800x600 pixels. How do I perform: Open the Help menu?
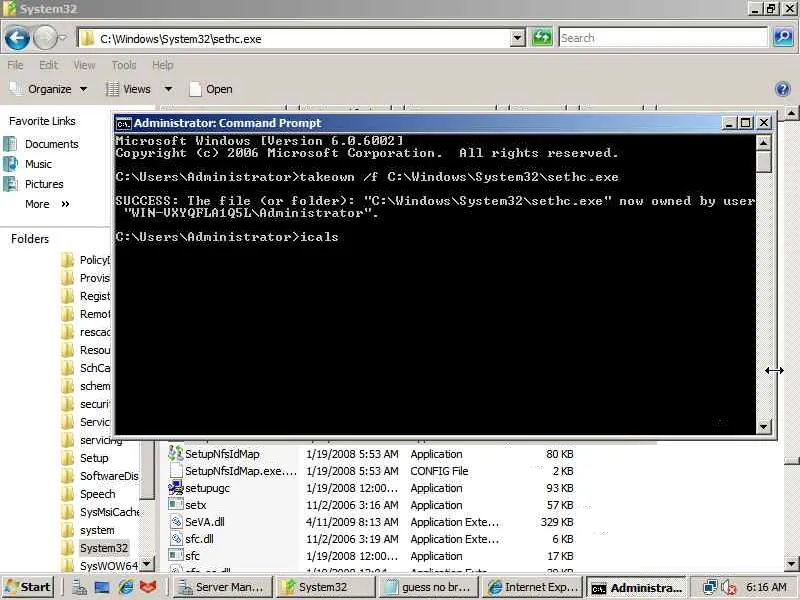tap(163, 65)
